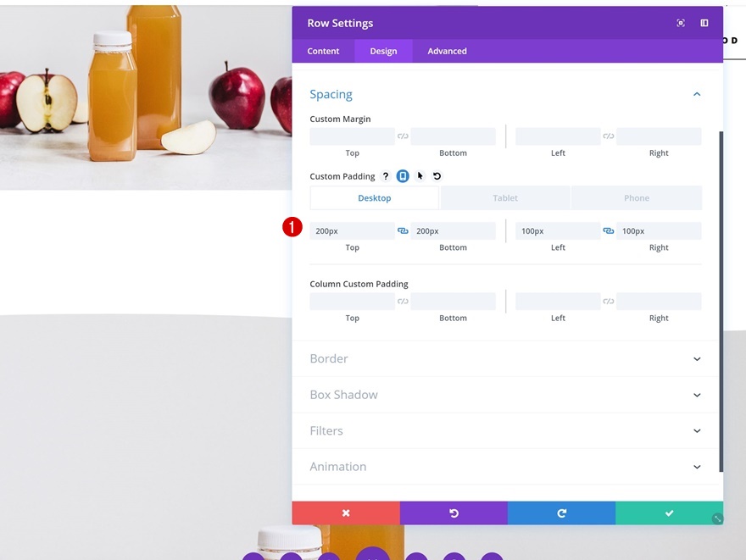Toggle fullscreen expand icon in Row Settings header
The height and width of the screenshot is (560, 746).
point(681,23)
